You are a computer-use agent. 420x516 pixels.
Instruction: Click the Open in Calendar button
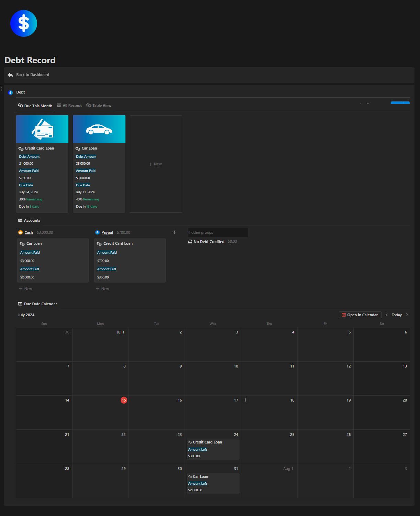[x=360, y=315]
